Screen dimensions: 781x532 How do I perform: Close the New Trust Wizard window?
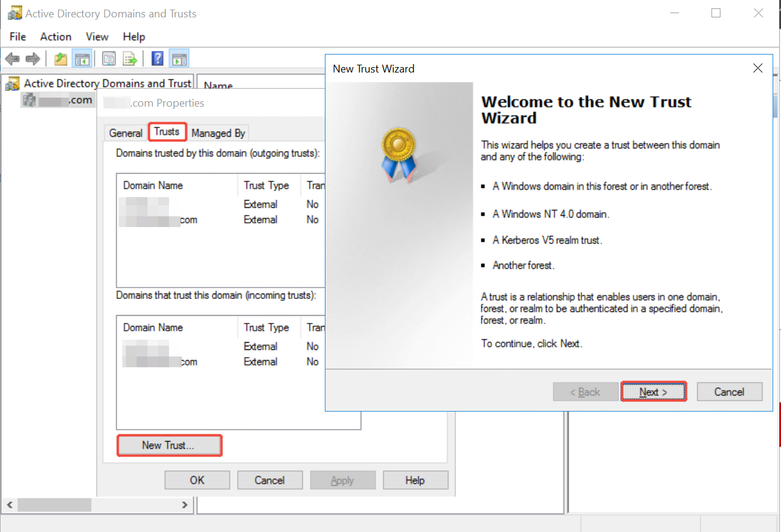[758, 68]
